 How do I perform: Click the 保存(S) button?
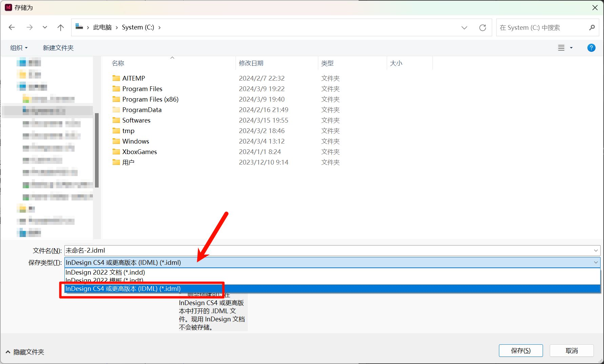coord(521,350)
